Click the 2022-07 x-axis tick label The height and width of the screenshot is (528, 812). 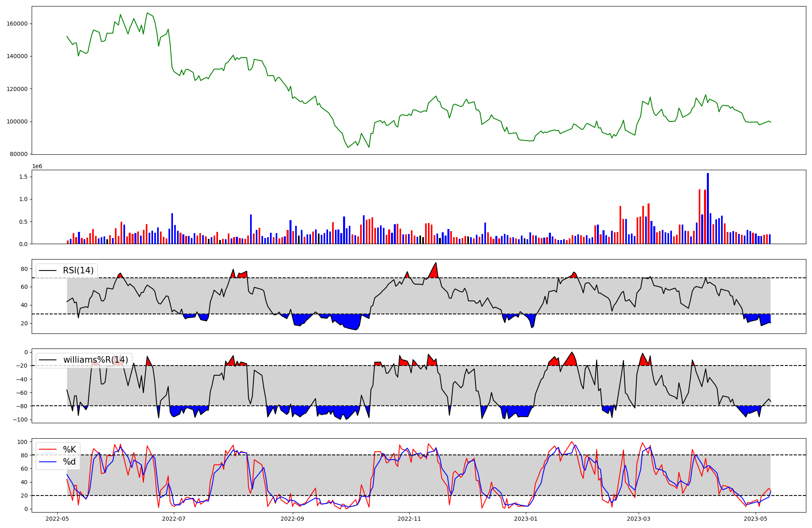pos(174,519)
